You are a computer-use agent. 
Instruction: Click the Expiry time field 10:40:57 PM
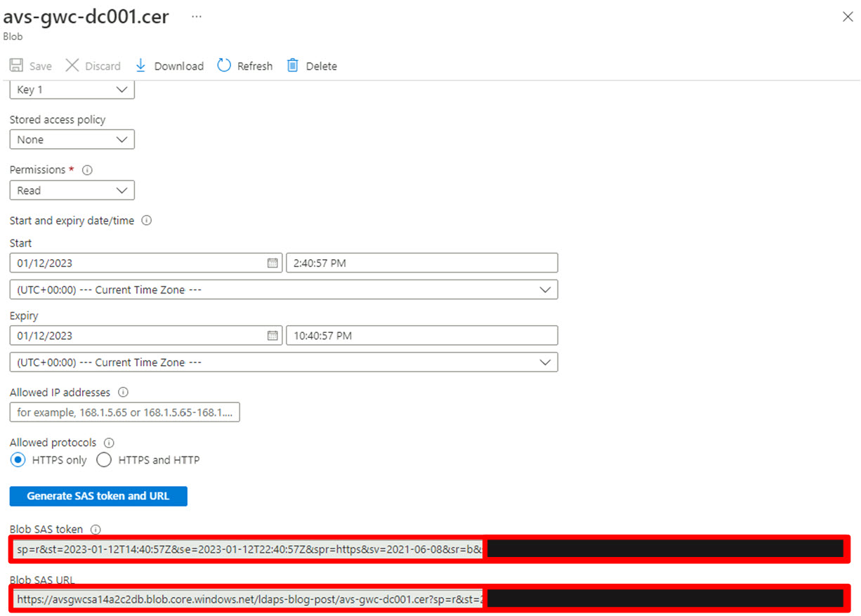422,336
